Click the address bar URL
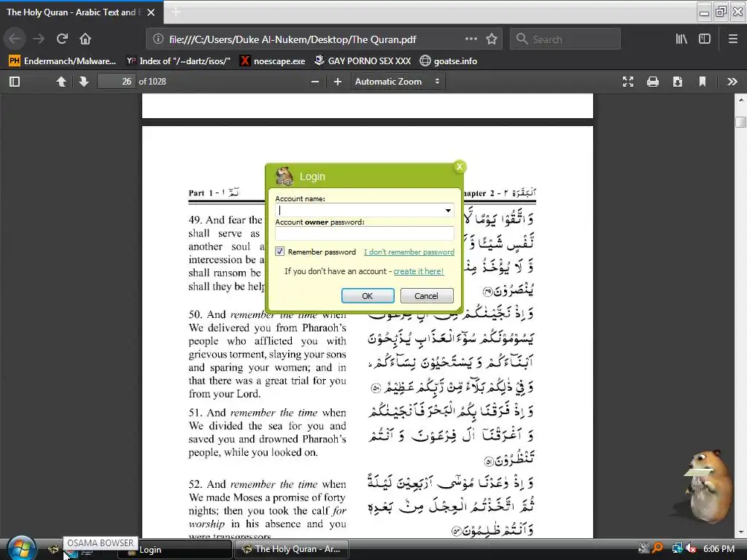Viewport: 747px width, 560px height. pos(293,39)
